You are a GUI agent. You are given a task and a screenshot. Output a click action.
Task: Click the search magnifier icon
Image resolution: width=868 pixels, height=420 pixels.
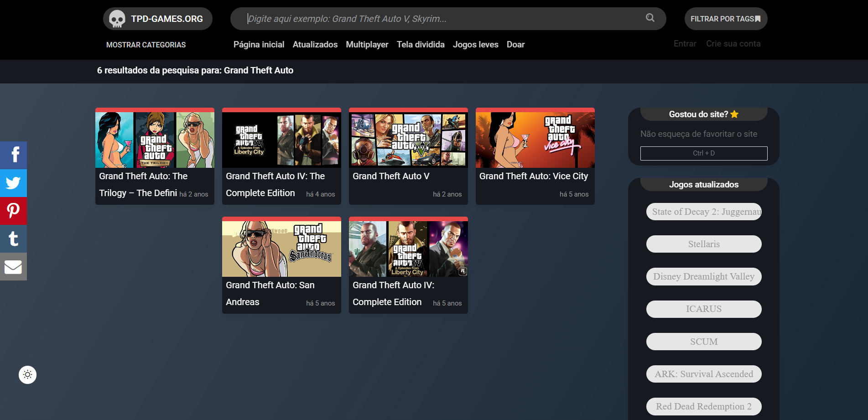pos(650,18)
